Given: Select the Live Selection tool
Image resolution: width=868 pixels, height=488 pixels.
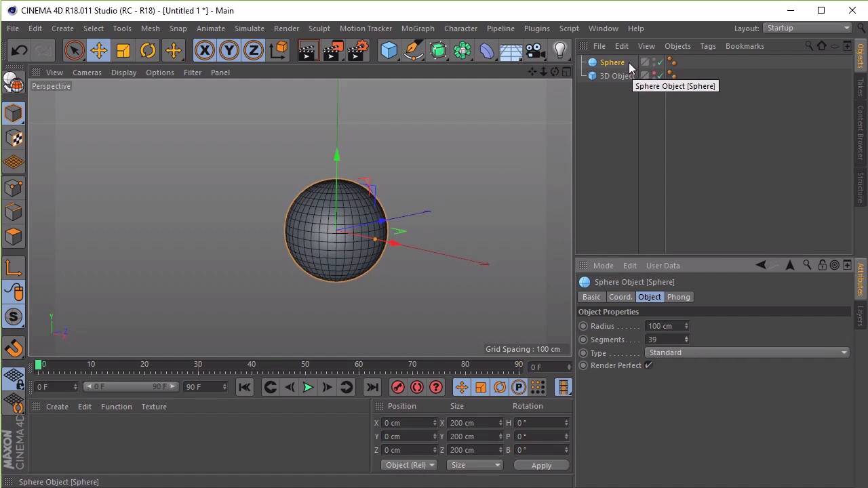Looking at the screenshot, I should point(74,50).
